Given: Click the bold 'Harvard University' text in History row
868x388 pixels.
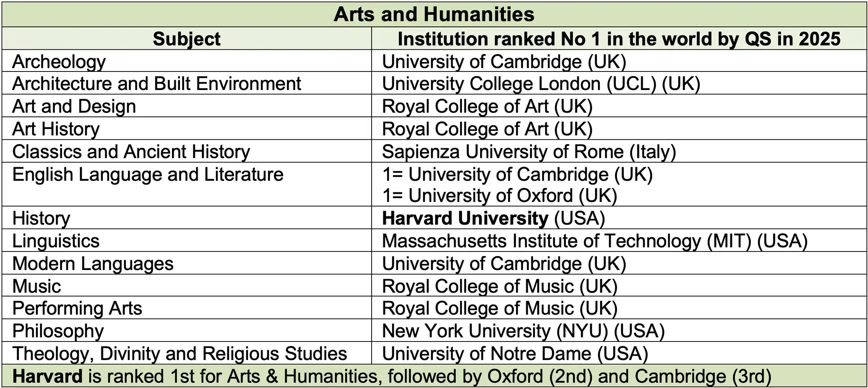Looking at the screenshot, I should tap(465, 218).
